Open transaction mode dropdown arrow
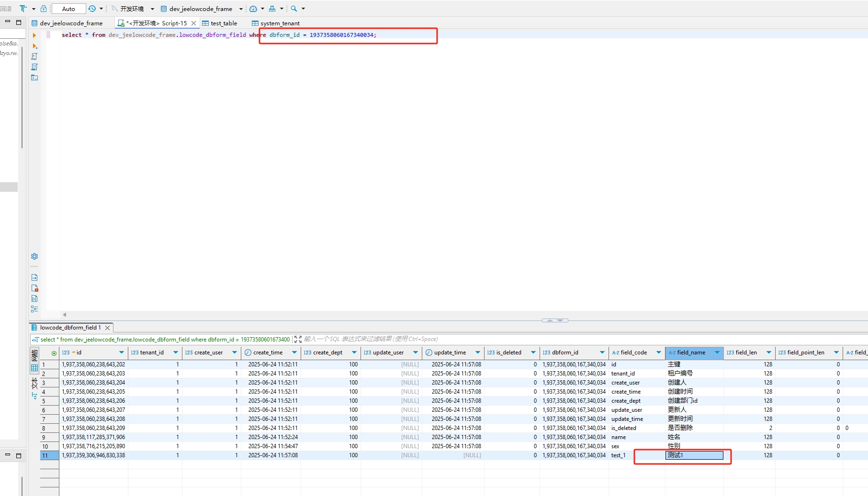 [x=34, y=9]
